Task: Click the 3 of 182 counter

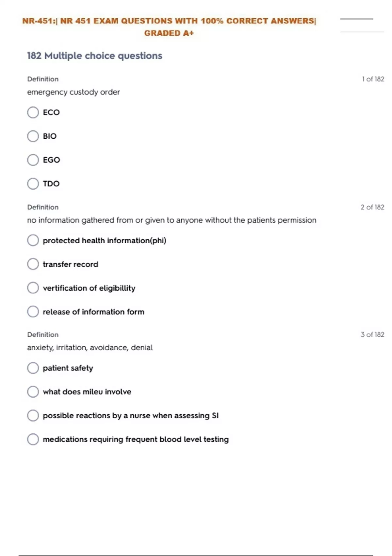Action: (372, 335)
